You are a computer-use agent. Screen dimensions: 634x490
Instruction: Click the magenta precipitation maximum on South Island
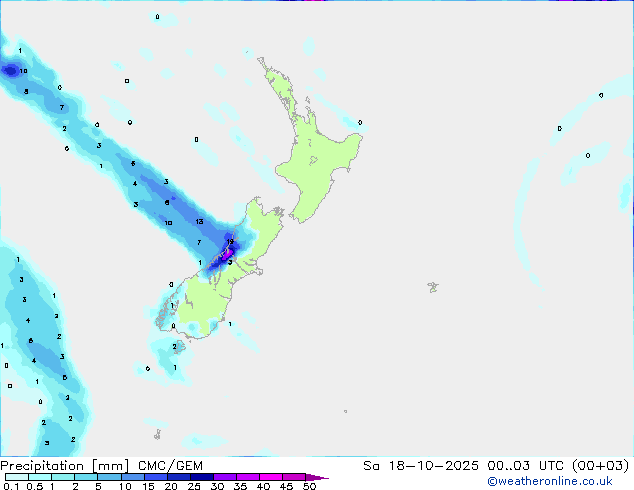(x=228, y=254)
